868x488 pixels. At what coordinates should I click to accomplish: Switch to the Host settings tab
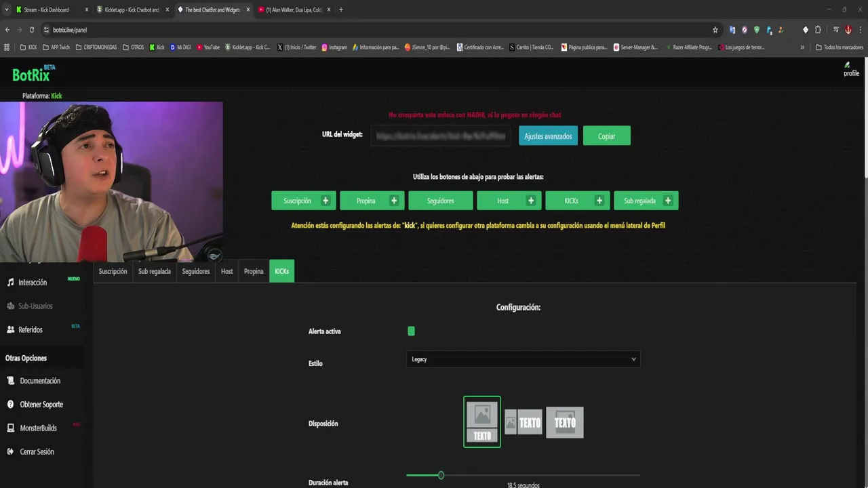pos(227,271)
